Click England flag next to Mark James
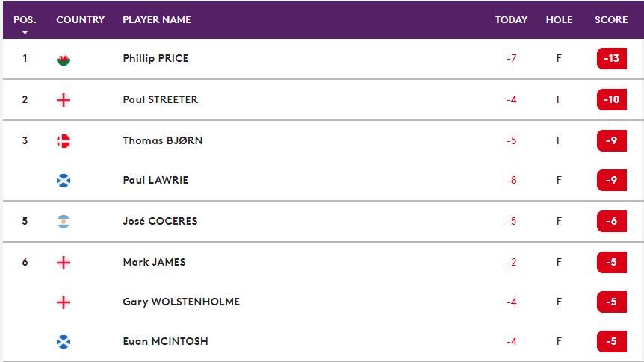This screenshot has height=362, width=644. click(64, 263)
